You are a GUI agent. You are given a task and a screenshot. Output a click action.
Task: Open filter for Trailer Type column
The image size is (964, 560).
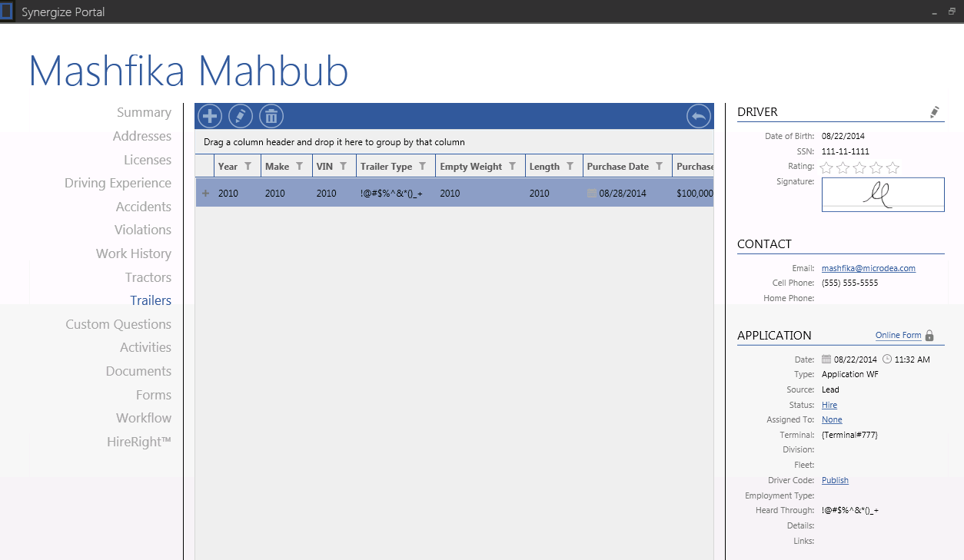tap(422, 166)
